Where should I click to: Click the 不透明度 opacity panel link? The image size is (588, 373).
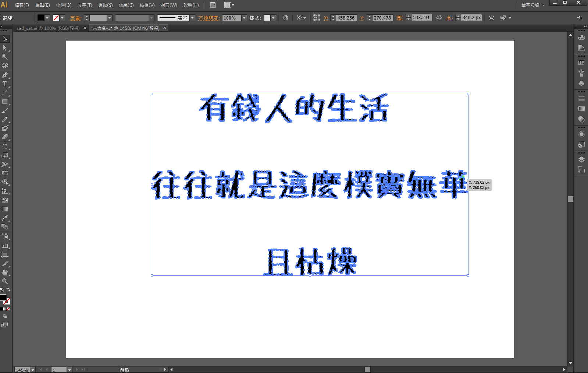[x=209, y=18]
